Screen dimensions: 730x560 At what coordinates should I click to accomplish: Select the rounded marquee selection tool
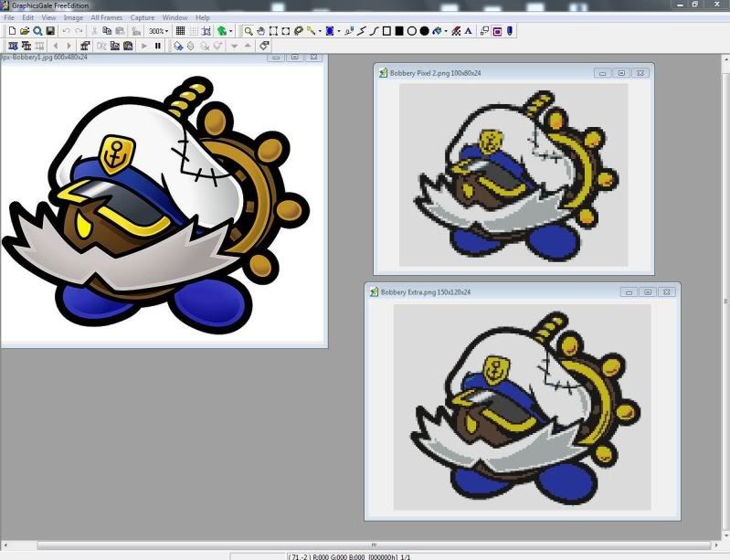286,31
